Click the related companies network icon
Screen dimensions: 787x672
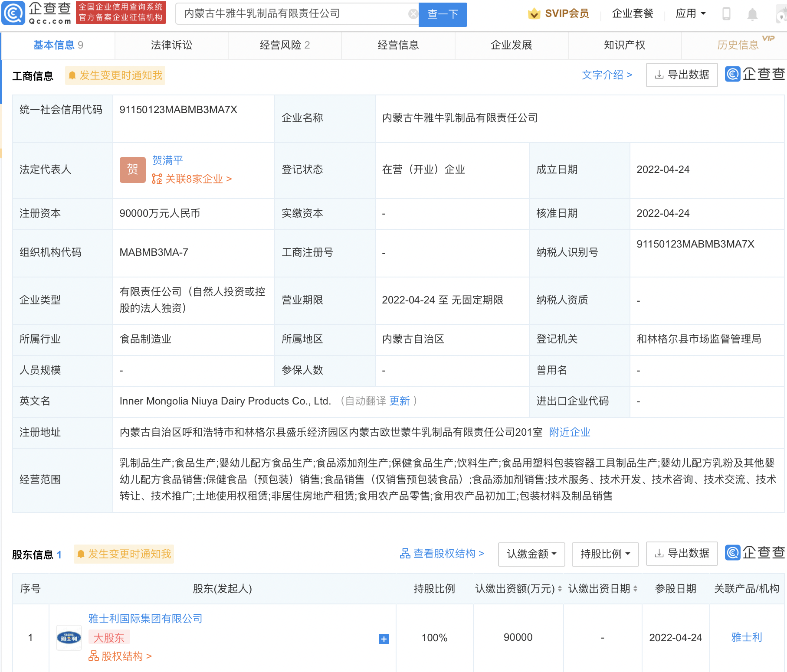tap(157, 179)
